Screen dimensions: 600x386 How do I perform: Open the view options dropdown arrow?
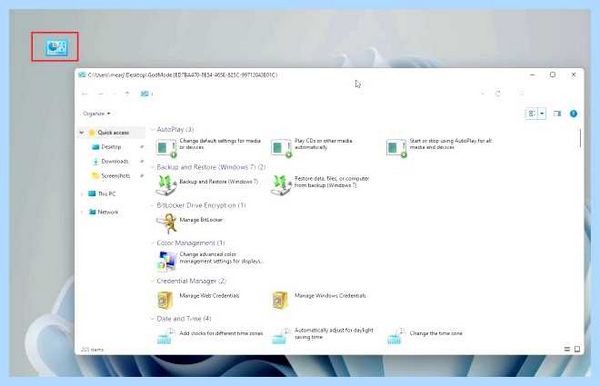542,114
